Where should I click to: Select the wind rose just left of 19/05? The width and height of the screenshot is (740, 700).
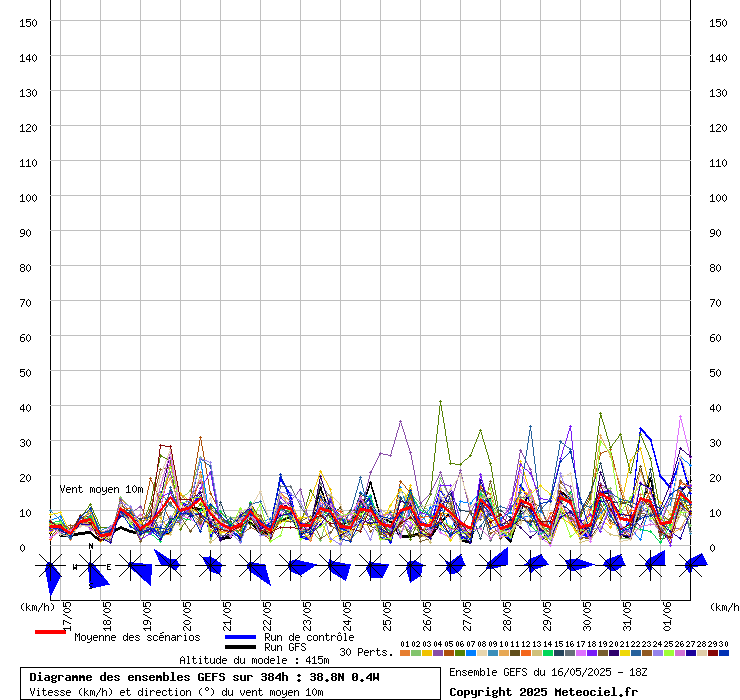tap(131, 567)
